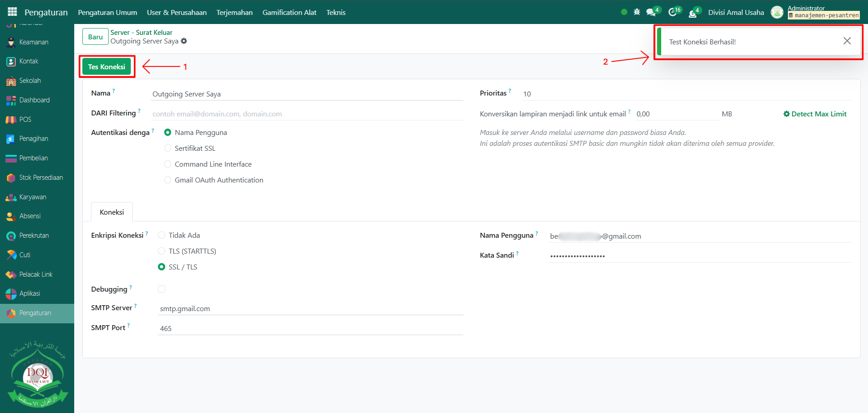This screenshot has height=413, width=868.
Task: Click the SMTP Server input field
Action: point(310,309)
